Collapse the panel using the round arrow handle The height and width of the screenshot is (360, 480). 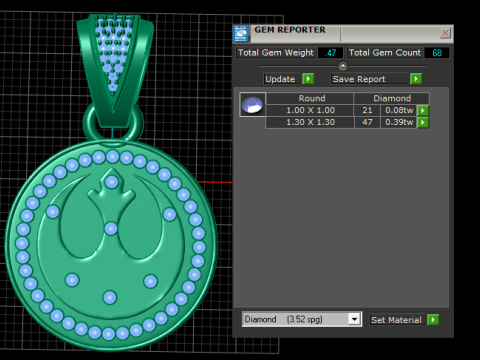343,66
